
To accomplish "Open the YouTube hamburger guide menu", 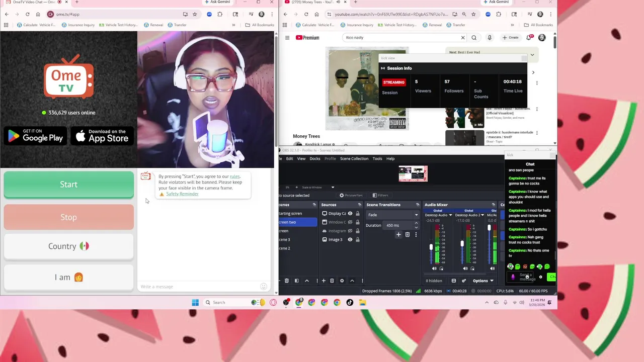I will pos(287,38).
